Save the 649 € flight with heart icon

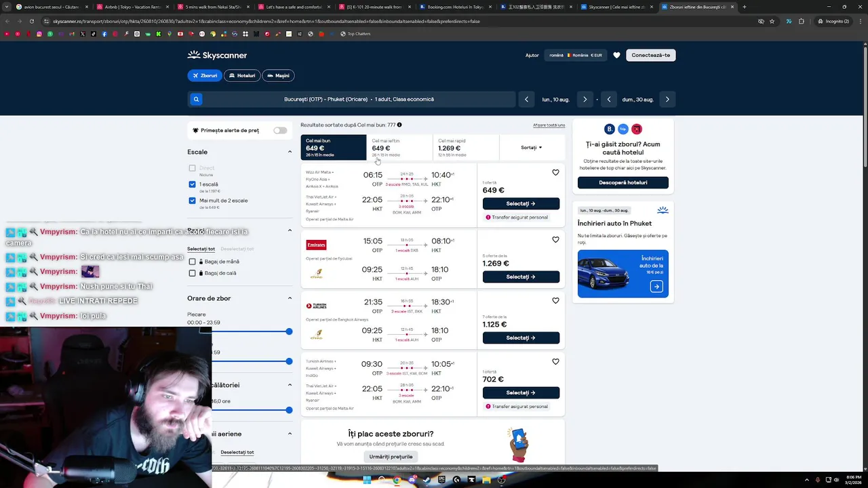[555, 172]
